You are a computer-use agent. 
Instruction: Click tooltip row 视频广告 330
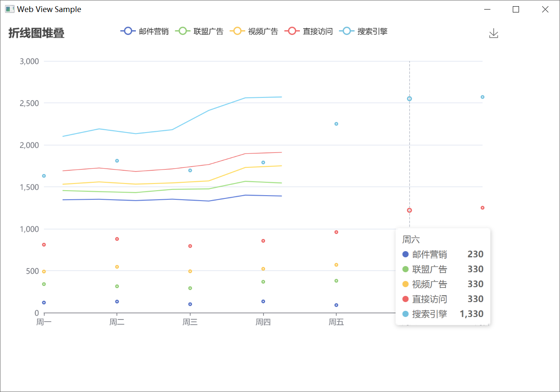pos(443,284)
